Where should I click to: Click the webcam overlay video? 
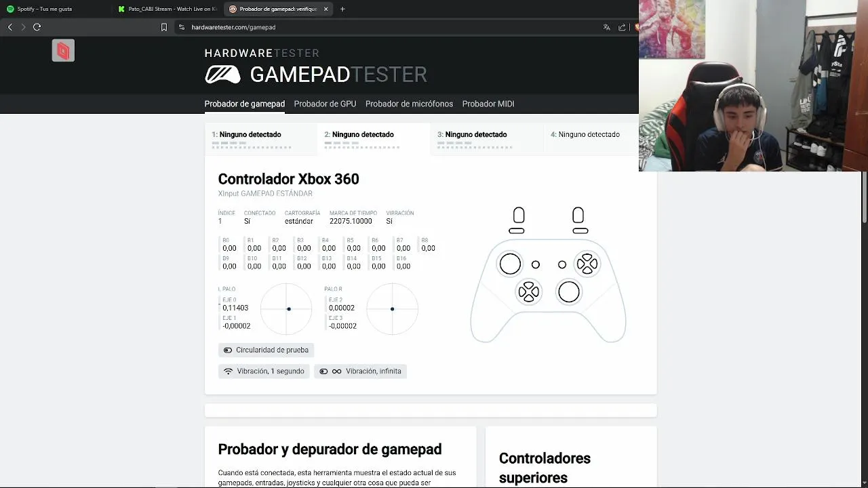click(x=753, y=85)
